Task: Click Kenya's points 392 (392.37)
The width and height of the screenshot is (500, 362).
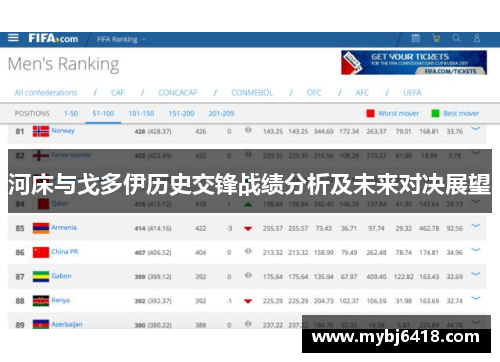Action: click(153, 301)
